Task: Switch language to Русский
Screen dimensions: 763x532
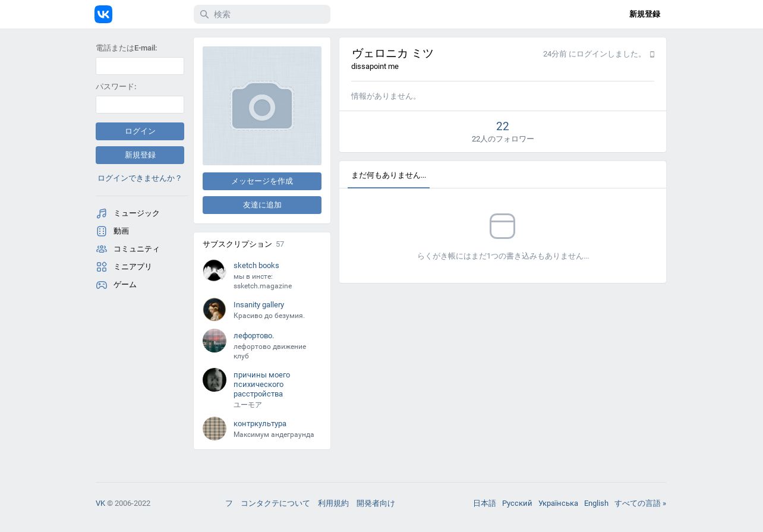Action: coord(517,503)
